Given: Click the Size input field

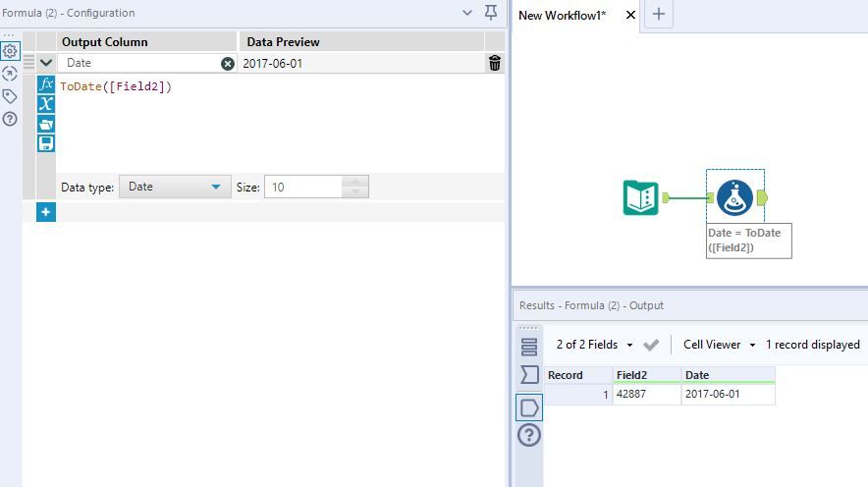Looking at the screenshot, I should 302,188.
